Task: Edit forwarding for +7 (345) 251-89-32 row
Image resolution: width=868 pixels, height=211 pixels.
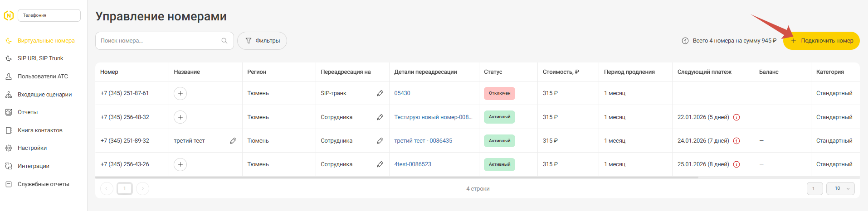Action: pos(380,141)
